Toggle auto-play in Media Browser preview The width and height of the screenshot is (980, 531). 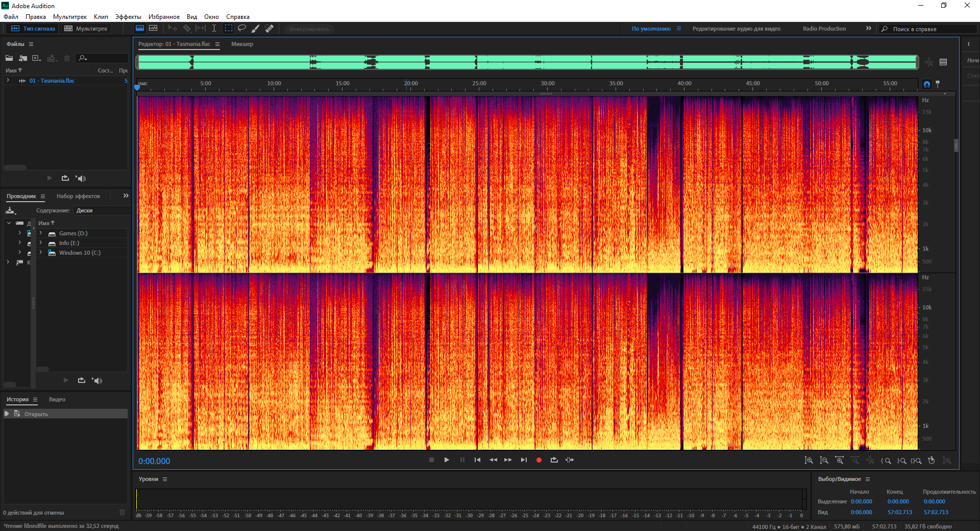pos(97,380)
